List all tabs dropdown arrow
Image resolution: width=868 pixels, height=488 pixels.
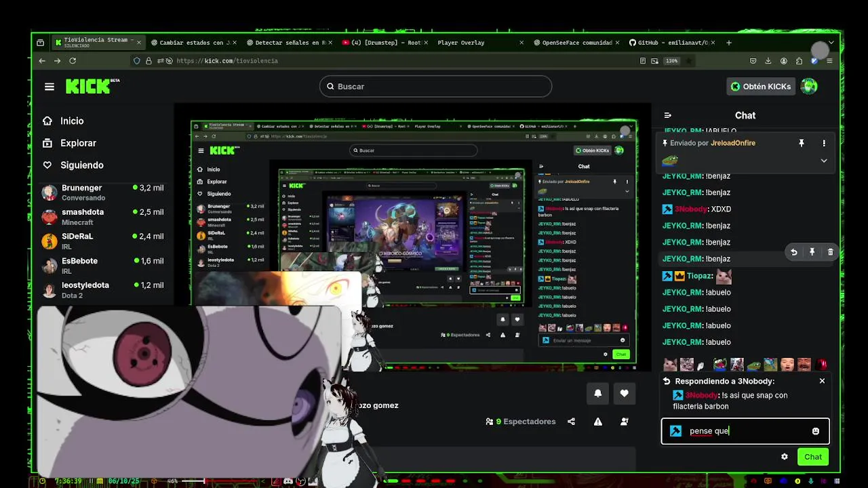[831, 43]
